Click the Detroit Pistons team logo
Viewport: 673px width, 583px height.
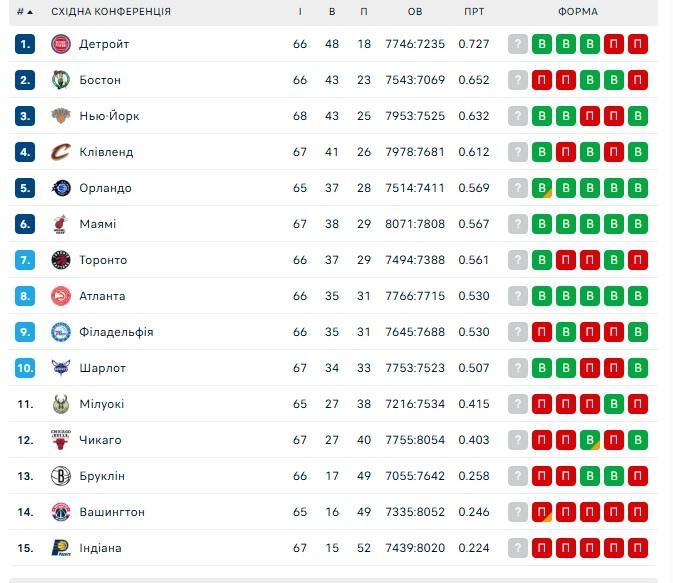point(61,44)
